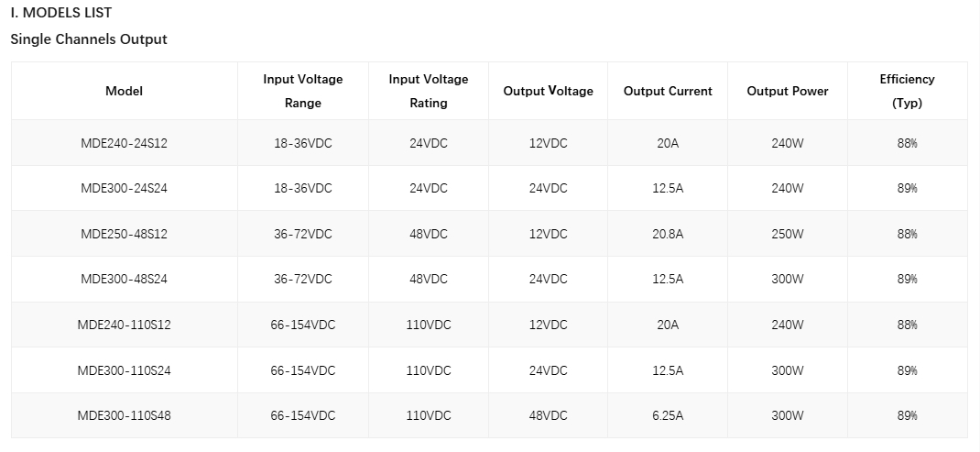Select model MDE300-48S24 in the table
980x452 pixels.
click(x=124, y=280)
